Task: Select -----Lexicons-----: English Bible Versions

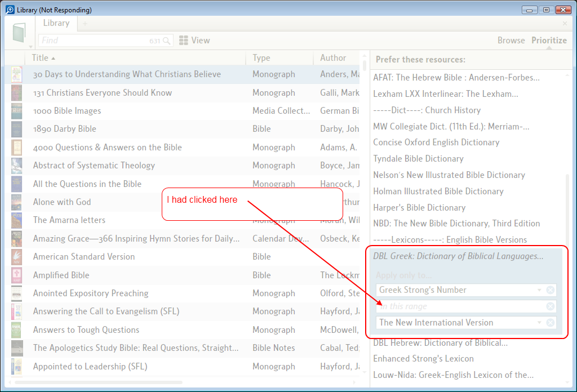Action: point(450,240)
